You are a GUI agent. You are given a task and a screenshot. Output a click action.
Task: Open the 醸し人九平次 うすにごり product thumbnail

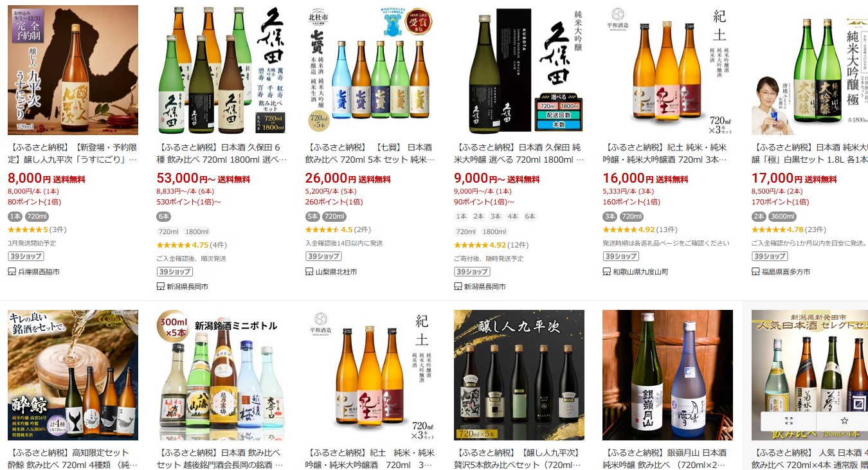point(73,70)
